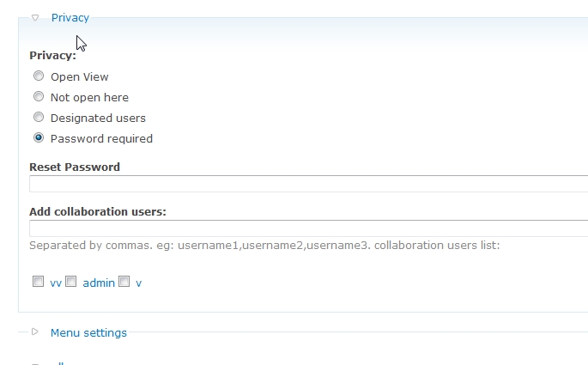The image size is (588, 365).
Task: Select the Password required radio button
Action: pos(39,137)
